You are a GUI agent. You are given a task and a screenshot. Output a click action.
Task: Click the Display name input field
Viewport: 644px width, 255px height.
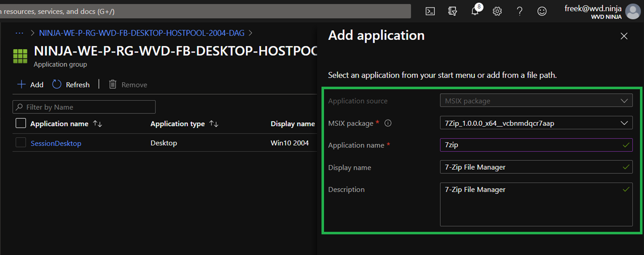[536, 167]
